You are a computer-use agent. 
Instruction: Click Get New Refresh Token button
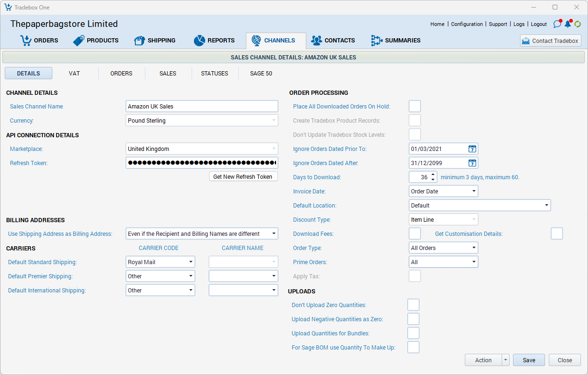[243, 176]
